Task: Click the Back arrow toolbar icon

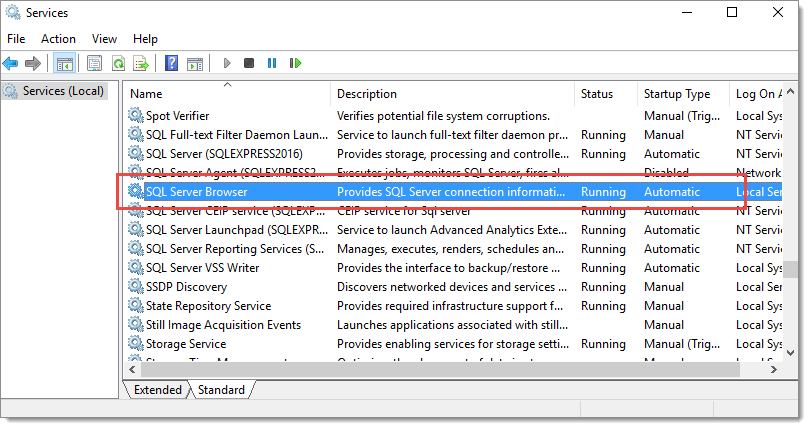Action: point(10,63)
